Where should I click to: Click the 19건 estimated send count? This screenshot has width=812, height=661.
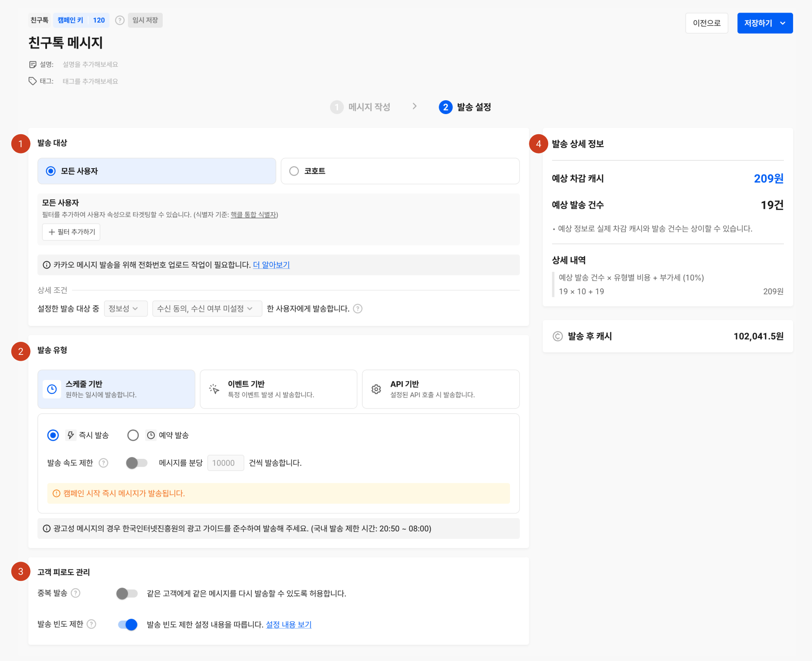[x=772, y=205]
